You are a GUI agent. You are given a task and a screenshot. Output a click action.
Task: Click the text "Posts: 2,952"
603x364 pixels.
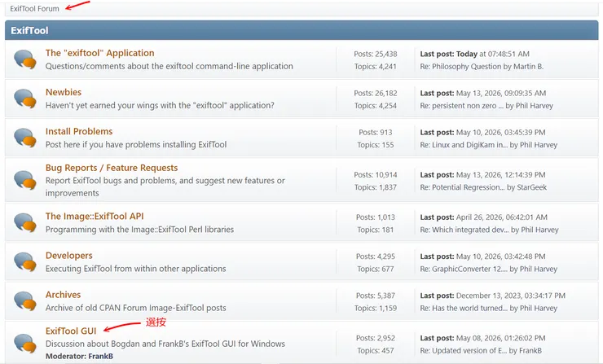(376, 338)
